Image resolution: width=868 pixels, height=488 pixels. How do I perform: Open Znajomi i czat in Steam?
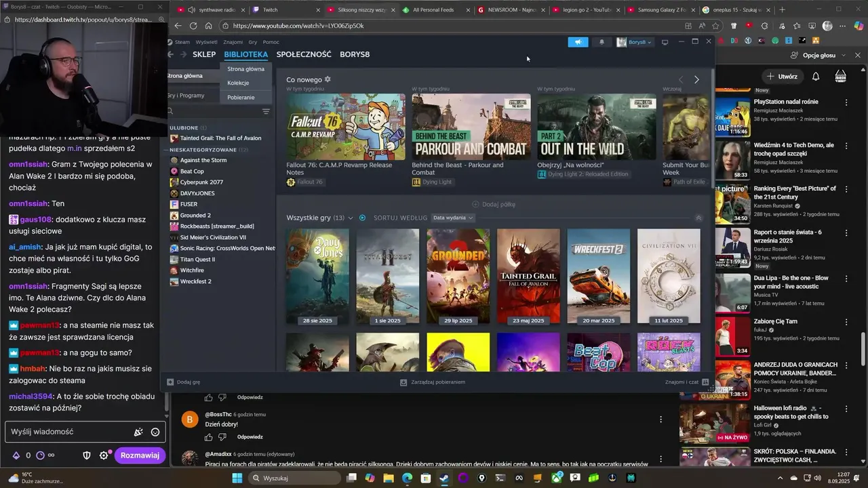pyautogui.click(x=686, y=382)
